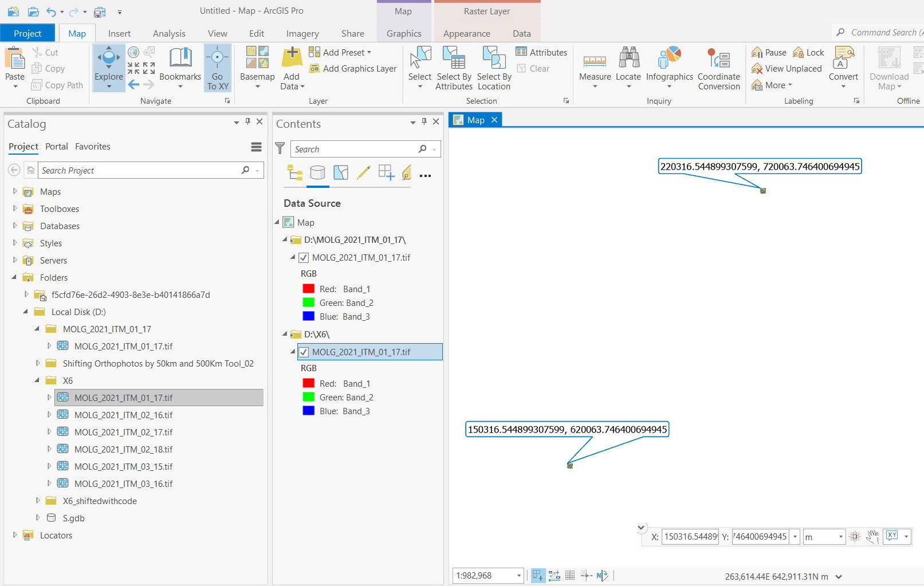The image size is (924, 586).
Task: Open Add Graphics Layer
Action: click(x=353, y=68)
